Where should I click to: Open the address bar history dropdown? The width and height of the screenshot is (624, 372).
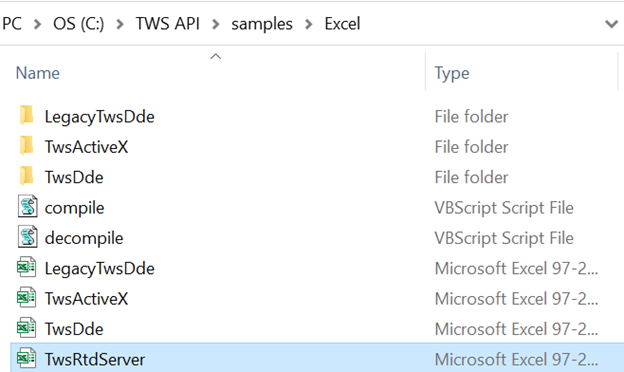click(611, 24)
